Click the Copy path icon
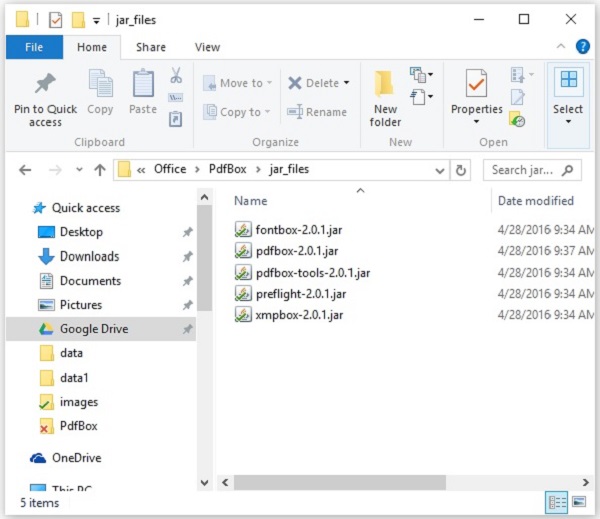The width and height of the screenshot is (600, 519). pos(176,98)
